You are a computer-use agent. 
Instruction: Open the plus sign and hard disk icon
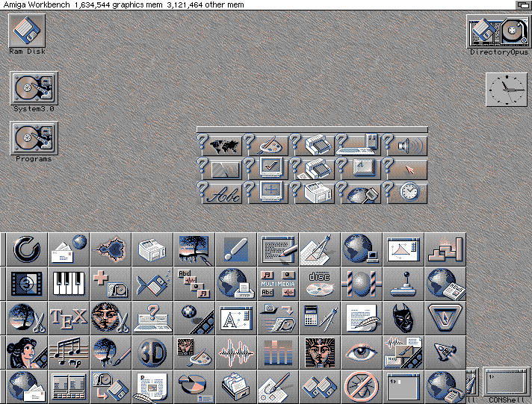click(x=111, y=284)
